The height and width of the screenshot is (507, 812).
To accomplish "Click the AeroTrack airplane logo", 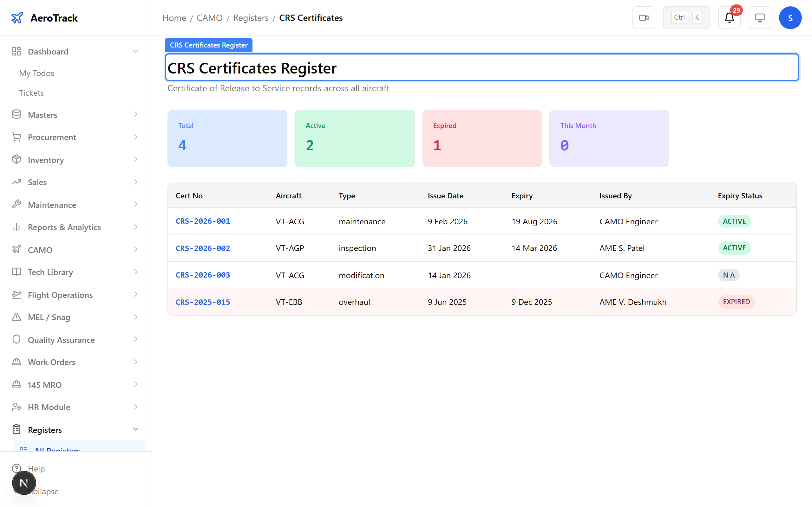I will pos(17,18).
